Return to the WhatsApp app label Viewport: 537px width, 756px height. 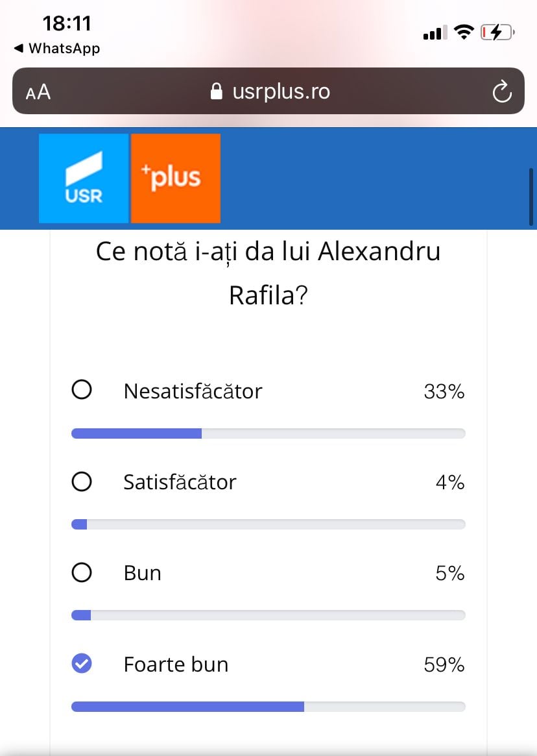(64, 49)
